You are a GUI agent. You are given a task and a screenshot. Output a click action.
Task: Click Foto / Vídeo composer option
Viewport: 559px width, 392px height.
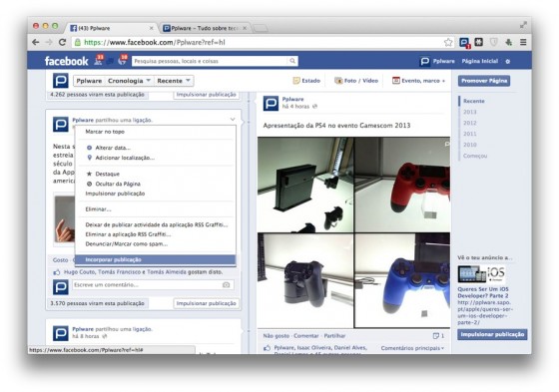(x=356, y=81)
